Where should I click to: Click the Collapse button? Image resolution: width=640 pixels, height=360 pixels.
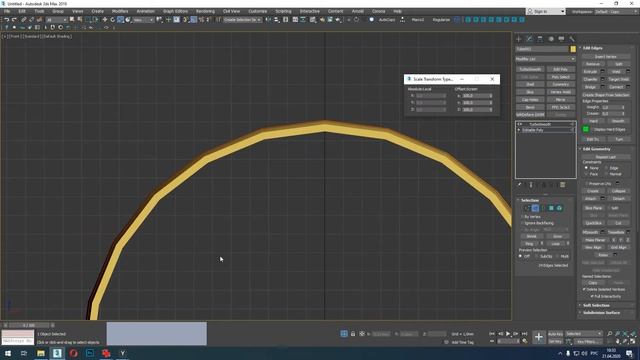[618, 191]
